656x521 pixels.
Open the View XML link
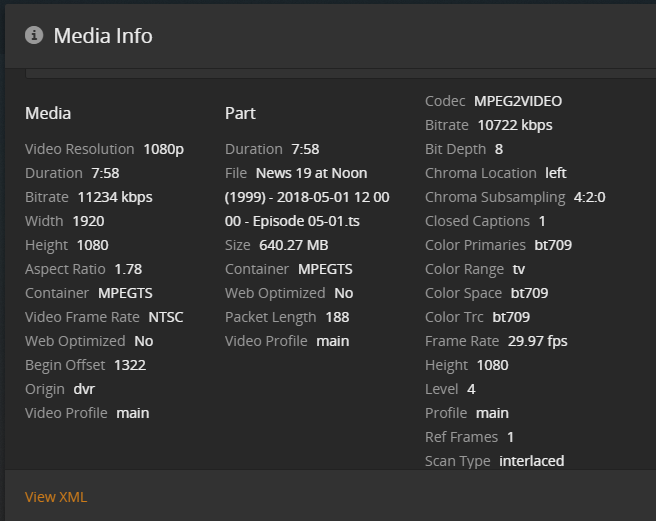coord(56,497)
